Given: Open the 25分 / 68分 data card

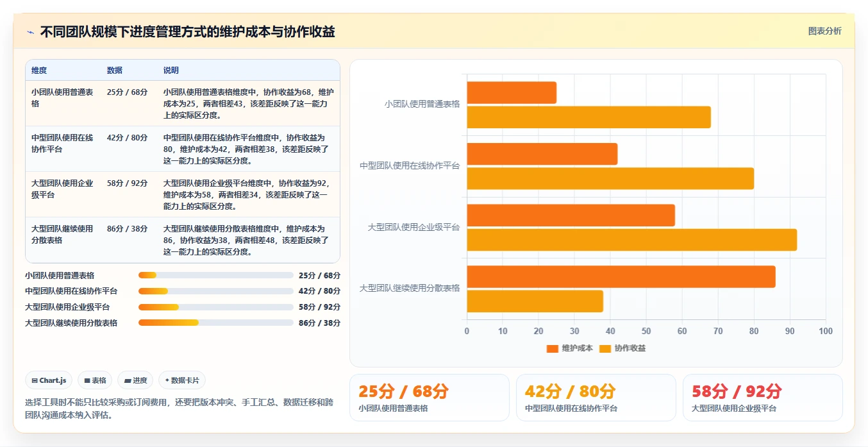Looking at the screenshot, I should point(430,398).
